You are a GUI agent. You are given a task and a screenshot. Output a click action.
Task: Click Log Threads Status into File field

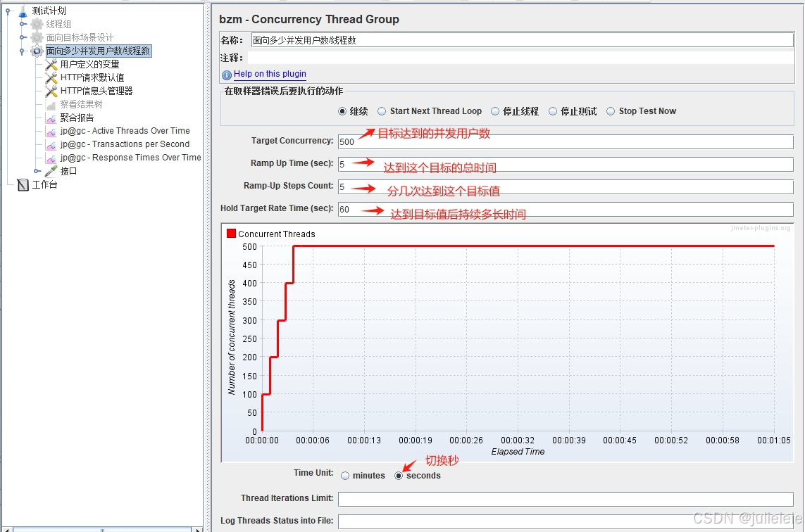pos(566,521)
